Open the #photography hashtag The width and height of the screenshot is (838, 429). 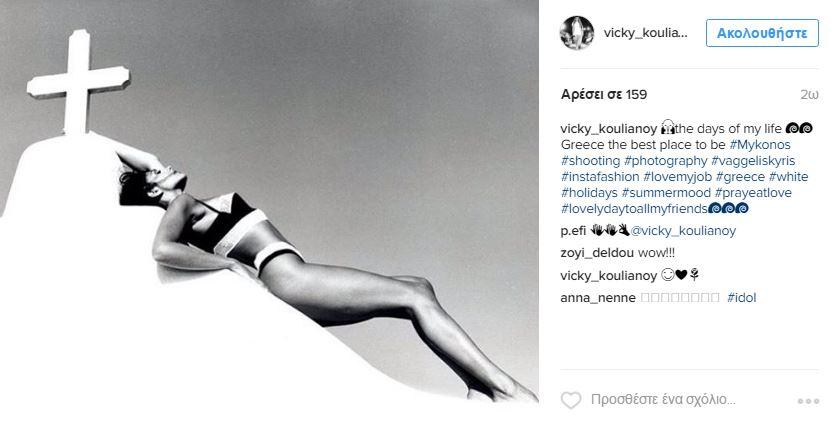[x=665, y=161]
